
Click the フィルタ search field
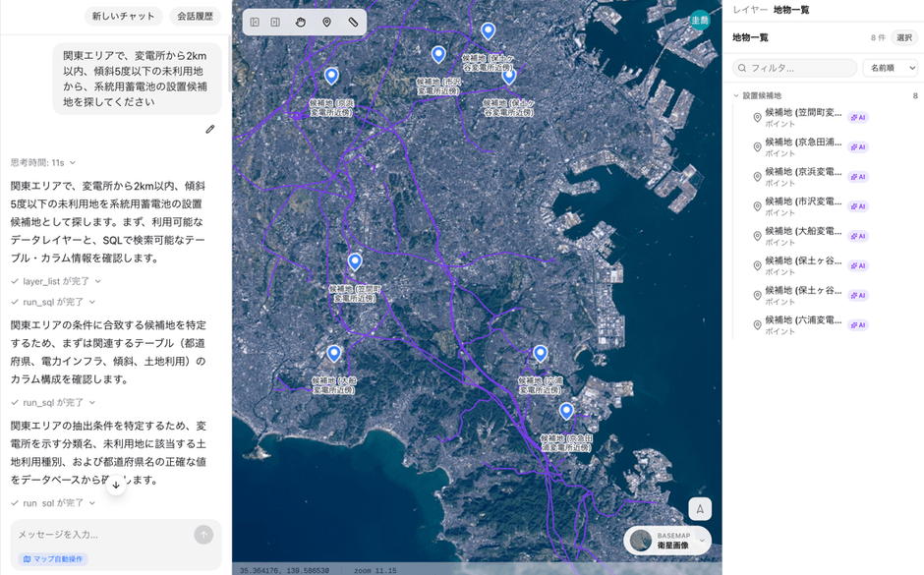click(794, 68)
